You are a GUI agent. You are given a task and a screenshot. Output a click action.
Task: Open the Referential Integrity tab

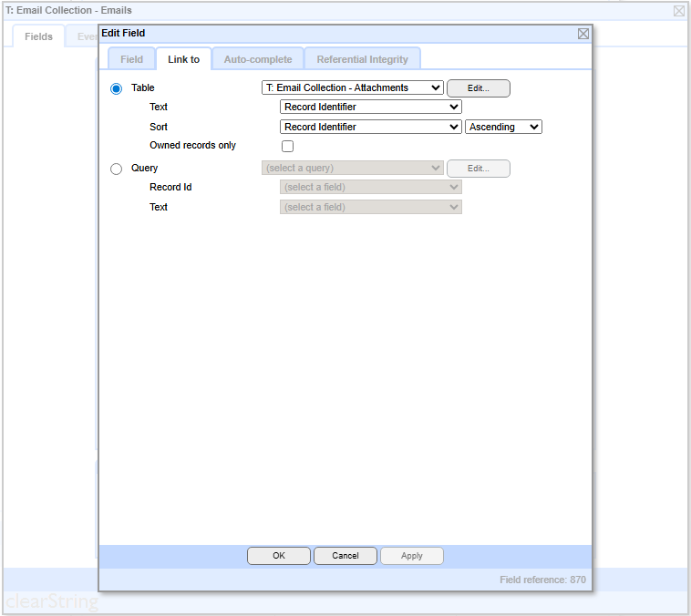362,59
